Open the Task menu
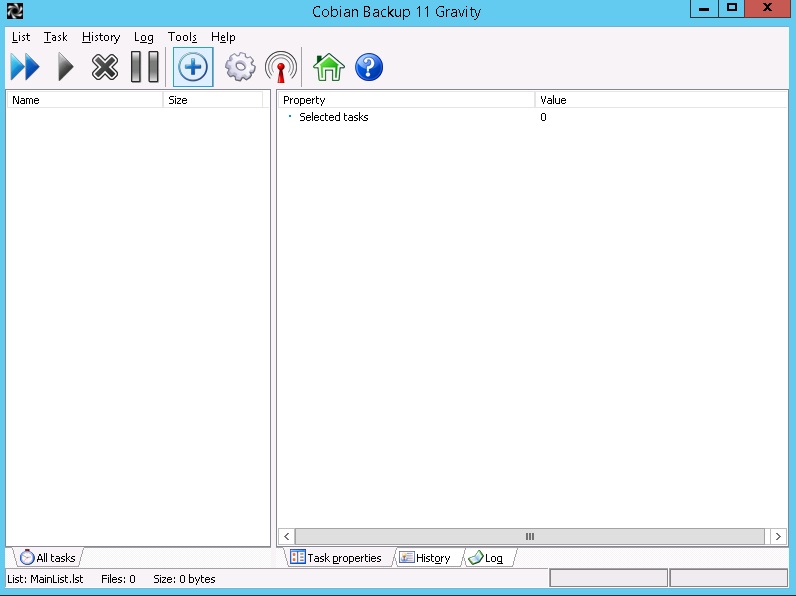 [x=55, y=37]
